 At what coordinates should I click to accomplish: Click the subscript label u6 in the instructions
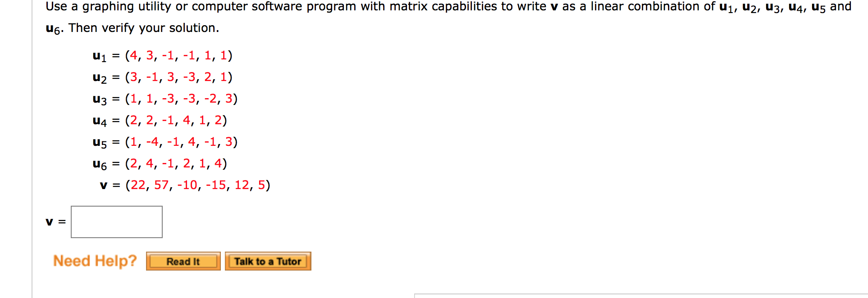coord(51,27)
